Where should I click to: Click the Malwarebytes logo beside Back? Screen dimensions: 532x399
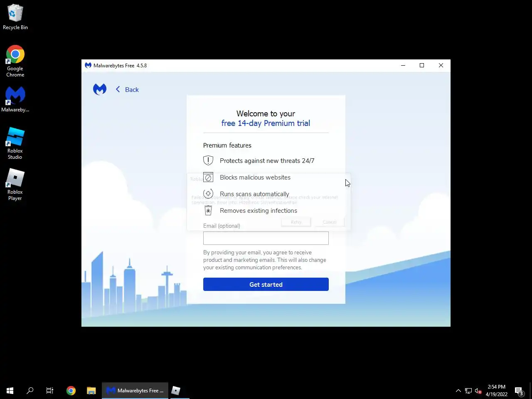[x=100, y=89]
